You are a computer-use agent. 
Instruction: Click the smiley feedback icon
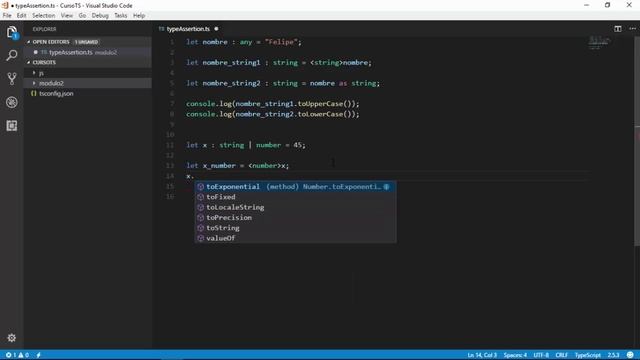(x=630, y=355)
